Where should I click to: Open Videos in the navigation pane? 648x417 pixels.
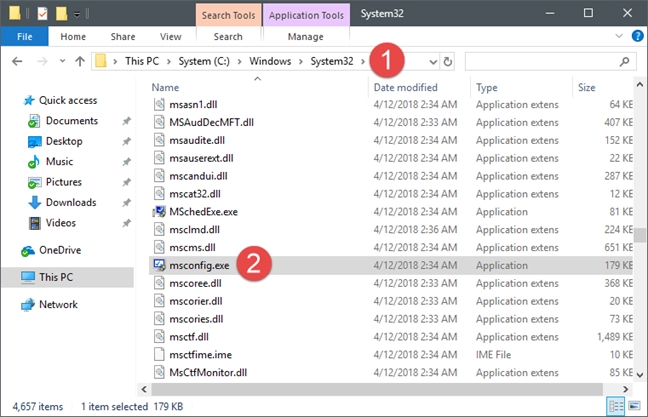(x=60, y=223)
